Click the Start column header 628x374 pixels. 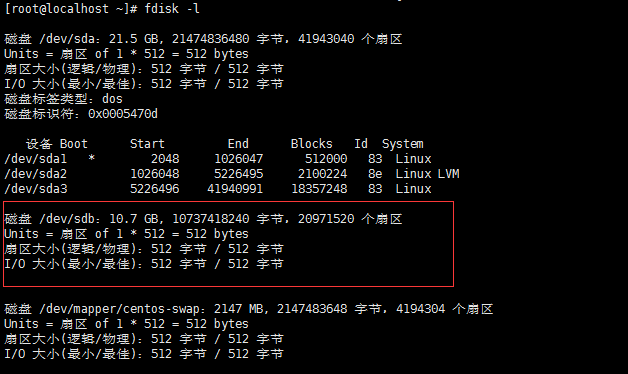(147, 144)
